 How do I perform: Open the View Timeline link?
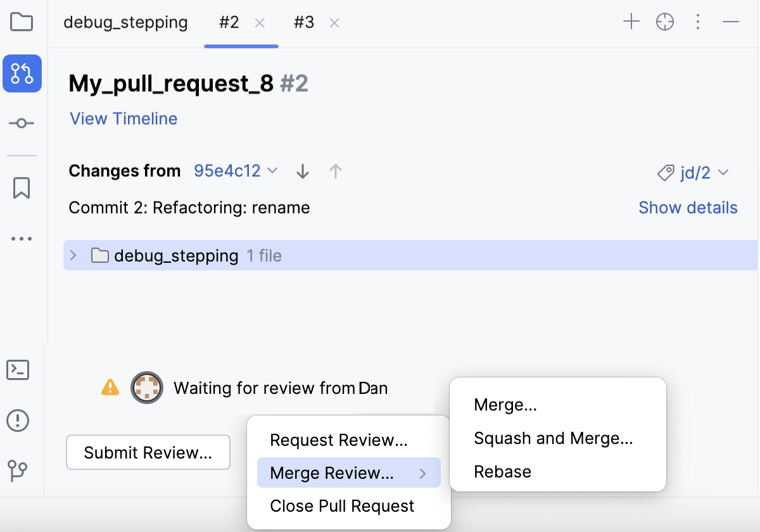tap(123, 118)
